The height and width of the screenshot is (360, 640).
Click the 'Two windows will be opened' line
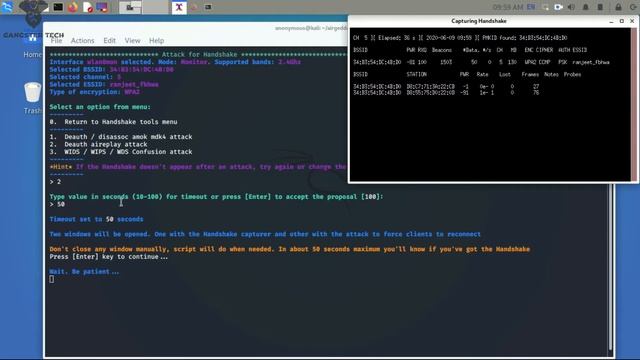pyautogui.click(x=265, y=234)
